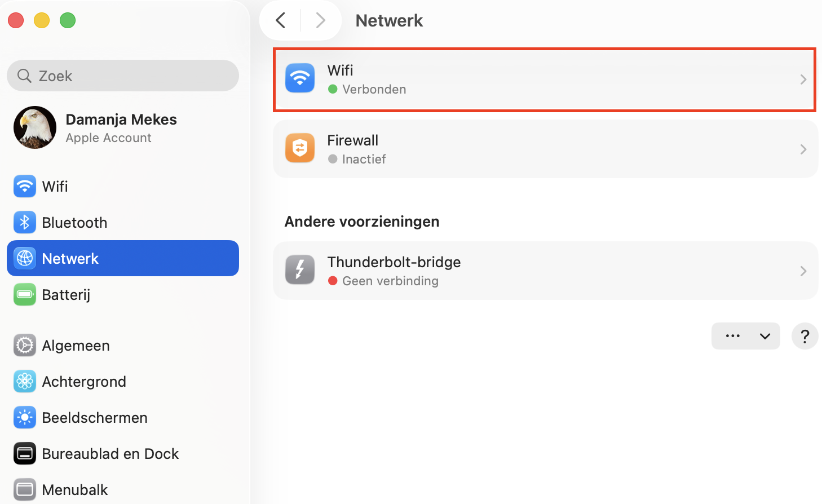Navigate back with the left arrow

click(x=280, y=20)
